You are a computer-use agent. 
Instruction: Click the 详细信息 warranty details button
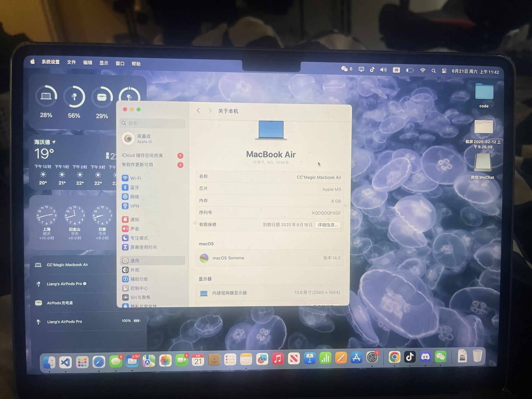point(328,225)
